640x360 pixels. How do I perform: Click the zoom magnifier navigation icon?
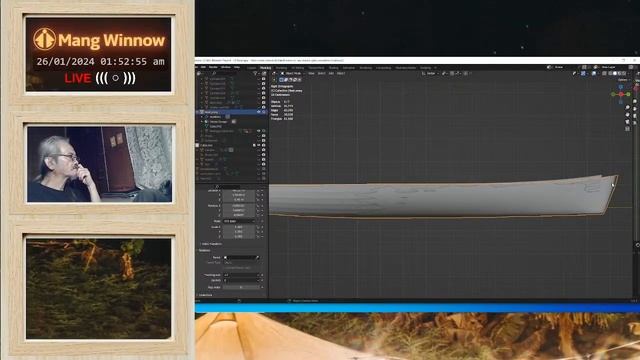627,107
